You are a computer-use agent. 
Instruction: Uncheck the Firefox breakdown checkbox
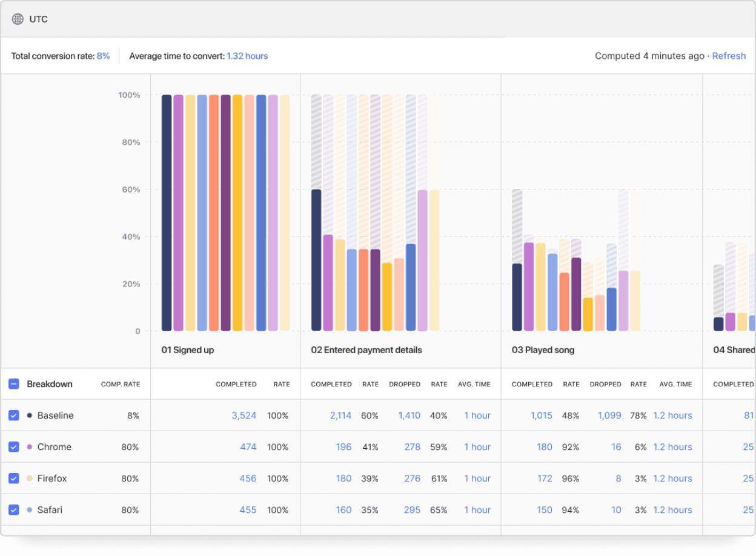[x=13, y=478]
